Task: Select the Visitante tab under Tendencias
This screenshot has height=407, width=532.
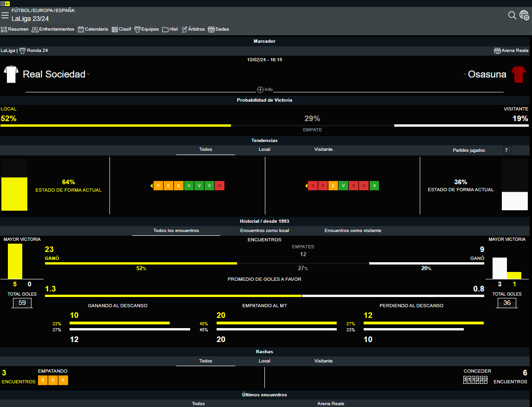Action: (323, 149)
